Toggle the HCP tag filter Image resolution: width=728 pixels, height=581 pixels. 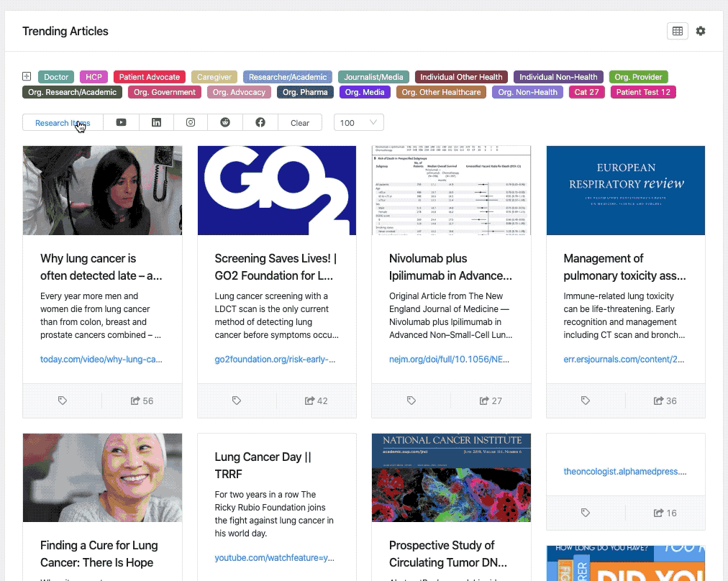click(x=94, y=77)
